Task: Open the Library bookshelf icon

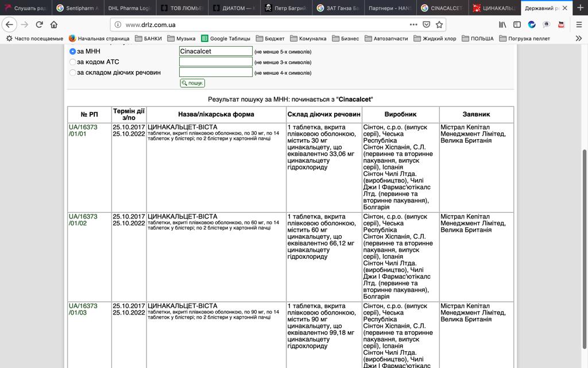Action: point(502,25)
